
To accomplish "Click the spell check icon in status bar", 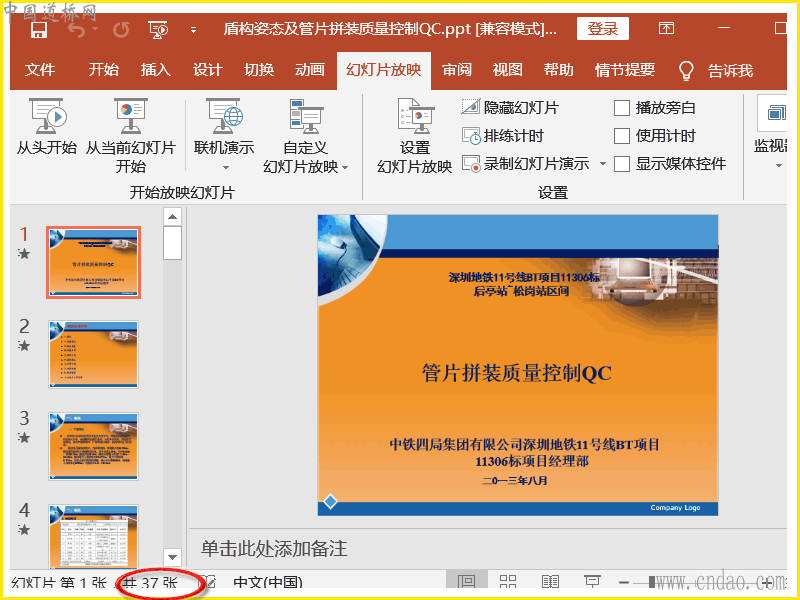I will pos(208,582).
